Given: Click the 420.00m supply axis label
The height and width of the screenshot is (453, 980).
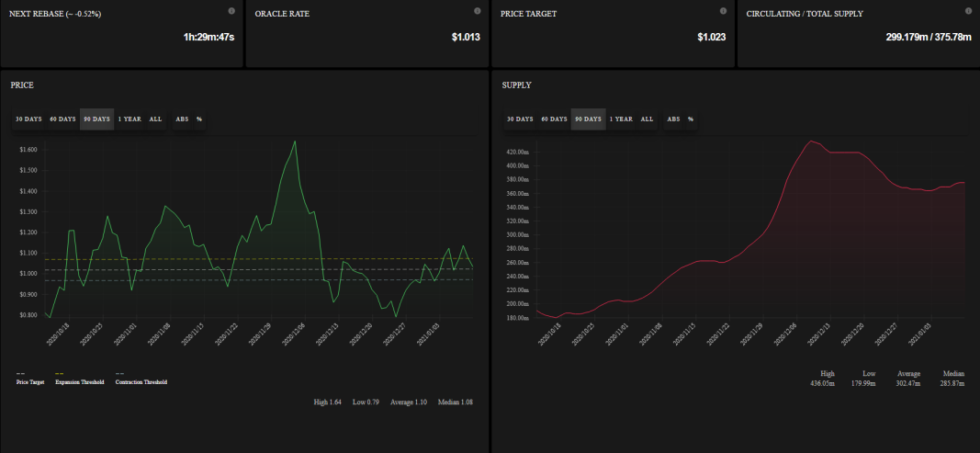Looking at the screenshot, I should 517,152.
